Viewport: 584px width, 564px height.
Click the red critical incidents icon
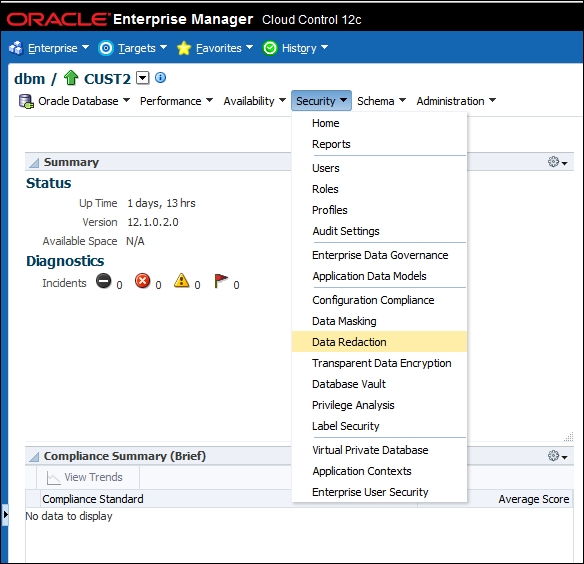[143, 281]
